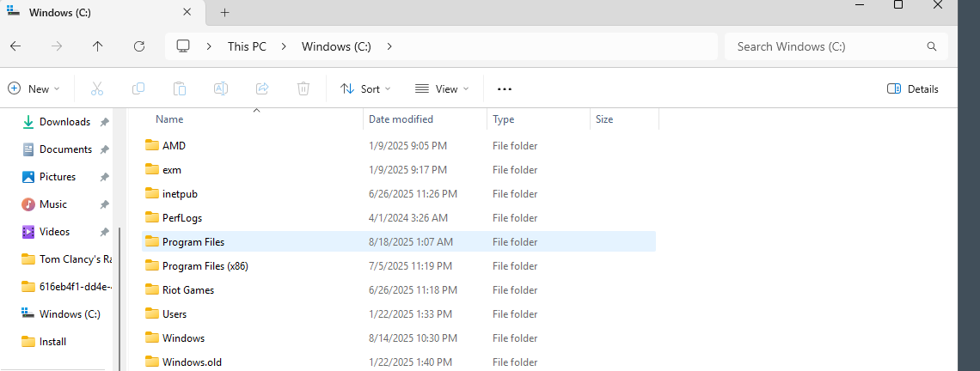Select the exm folder
Screen dimensions: 980x371
(399, 170)
